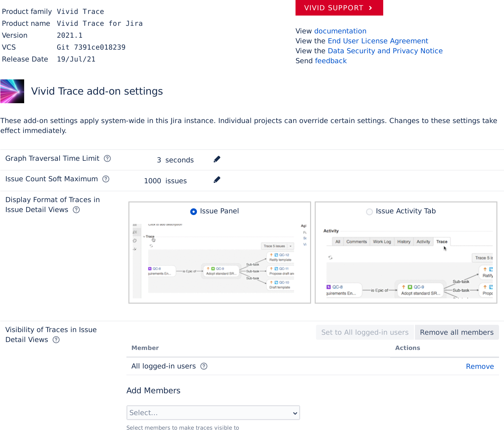Open the Add Members select dropdown

click(x=213, y=413)
